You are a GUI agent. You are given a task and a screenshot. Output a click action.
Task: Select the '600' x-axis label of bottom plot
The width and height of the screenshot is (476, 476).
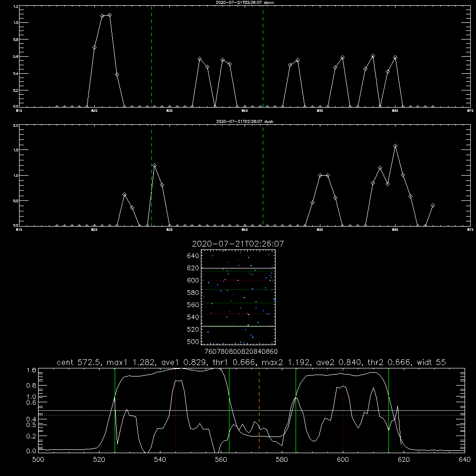coord(343,460)
